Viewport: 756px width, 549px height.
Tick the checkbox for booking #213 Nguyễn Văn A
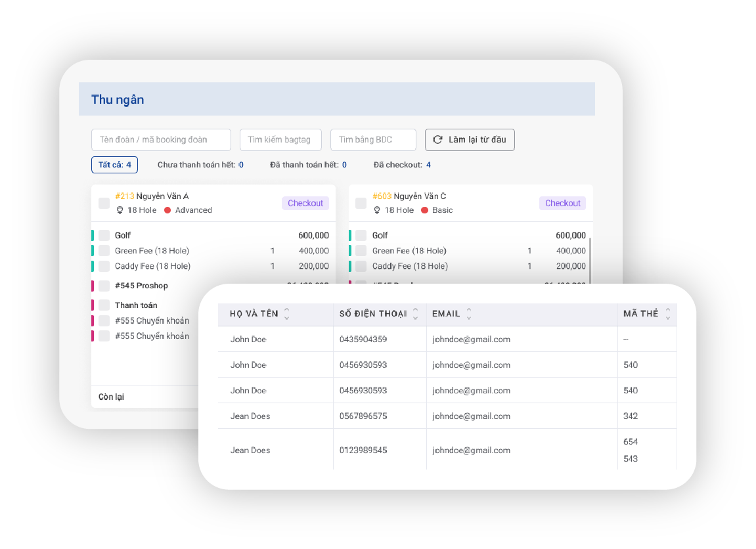click(x=104, y=204)
